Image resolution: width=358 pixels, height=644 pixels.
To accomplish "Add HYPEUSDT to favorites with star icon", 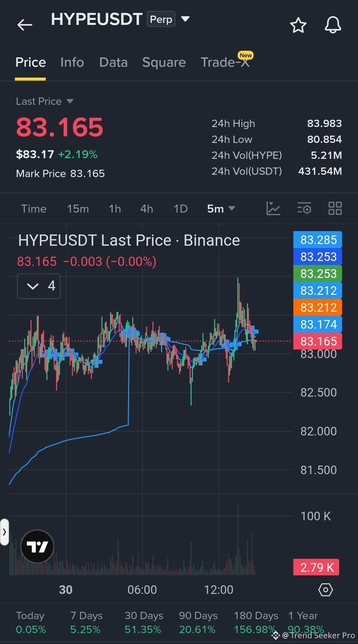I will pos(298,25).
